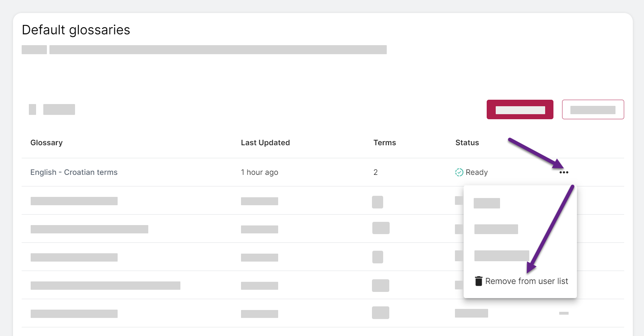
Task: Click the Default glossaries heading
Action: pyautogui.click(x=76, y=30)
